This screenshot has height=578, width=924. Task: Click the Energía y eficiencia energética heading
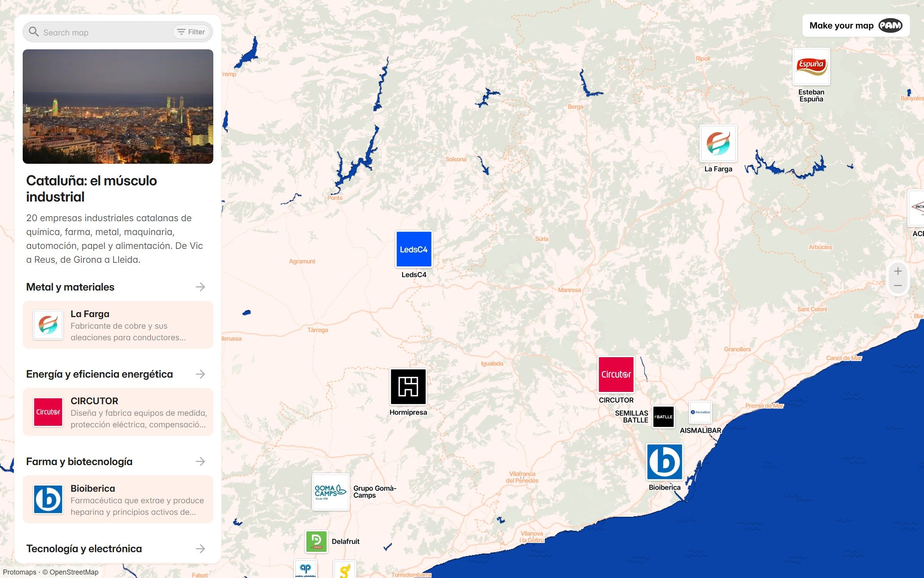coord(99,374)
